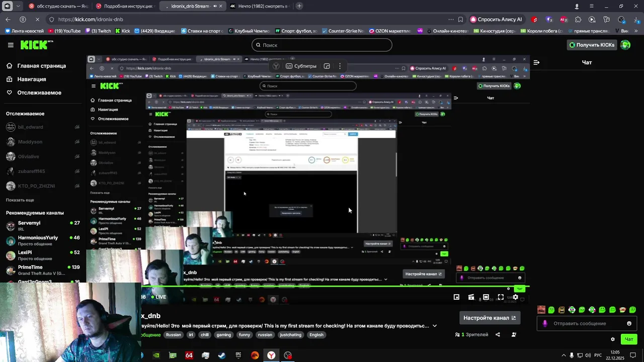Open the three-dot video overlay menu
This screenshot has width=644, height=362.
tap(340, 66)
